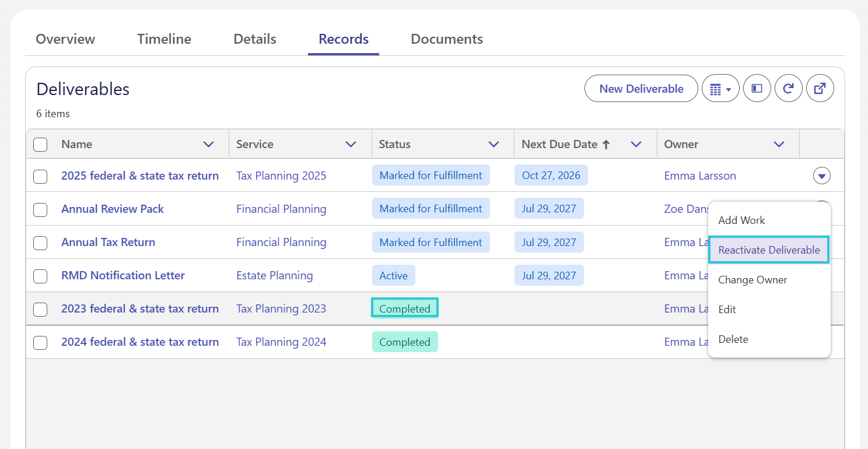Open the Owner column dropdown chevron

point(779,145)
